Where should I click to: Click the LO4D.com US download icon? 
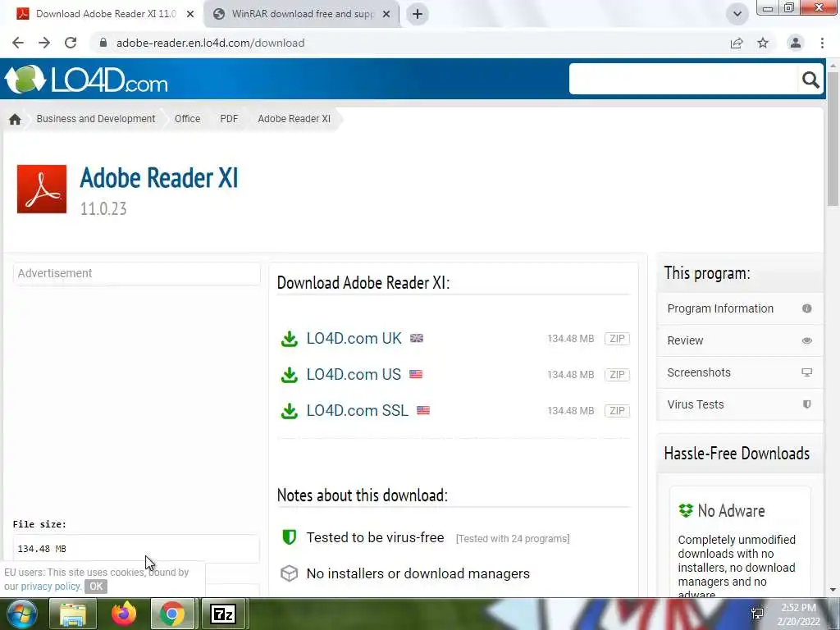(290, 374)
